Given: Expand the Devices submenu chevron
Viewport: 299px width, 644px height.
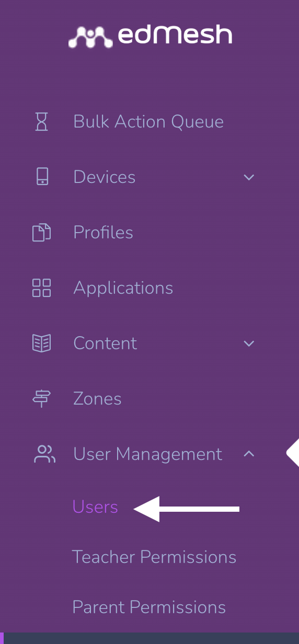Looking at the screenshot, I should click(x=249, y=177).
